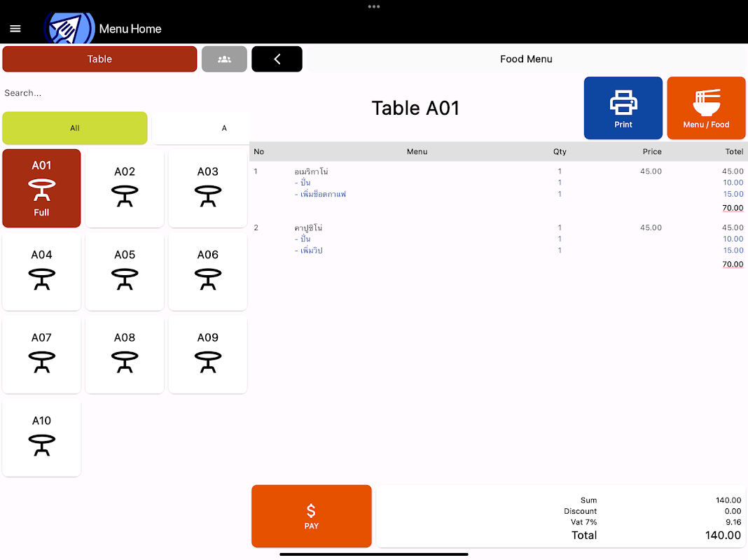Select the All zone filter tab
This screenshot has height=560, width=748.
75,128
